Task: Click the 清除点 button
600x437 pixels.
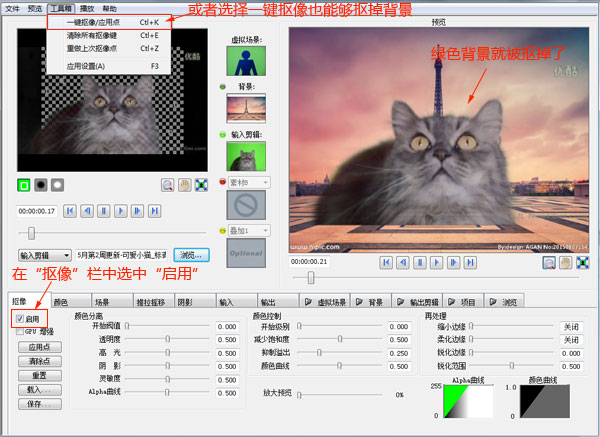Action: [x=40, y=361]
